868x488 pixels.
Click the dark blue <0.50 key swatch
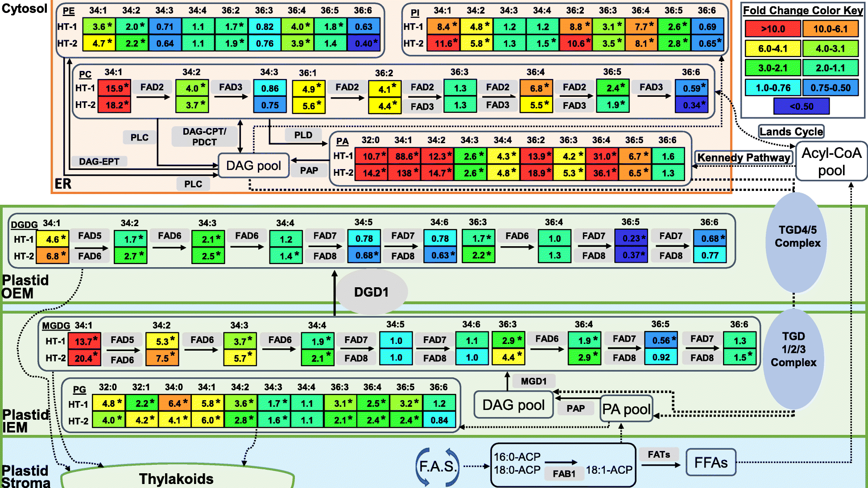click(802, 106)
